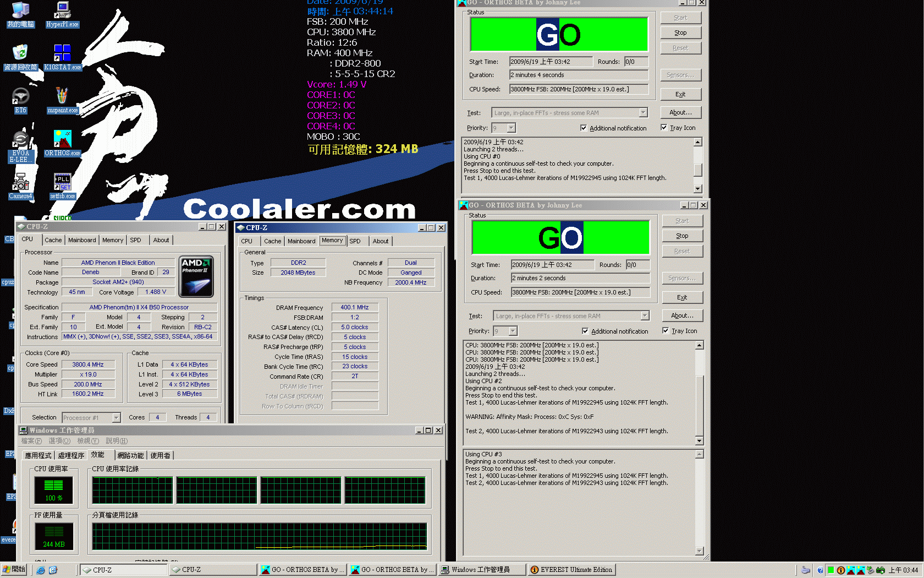Click About... in lower ORTHOS window
The width and height of the screenshot is (924, 578).
click(x=682, y=315)
